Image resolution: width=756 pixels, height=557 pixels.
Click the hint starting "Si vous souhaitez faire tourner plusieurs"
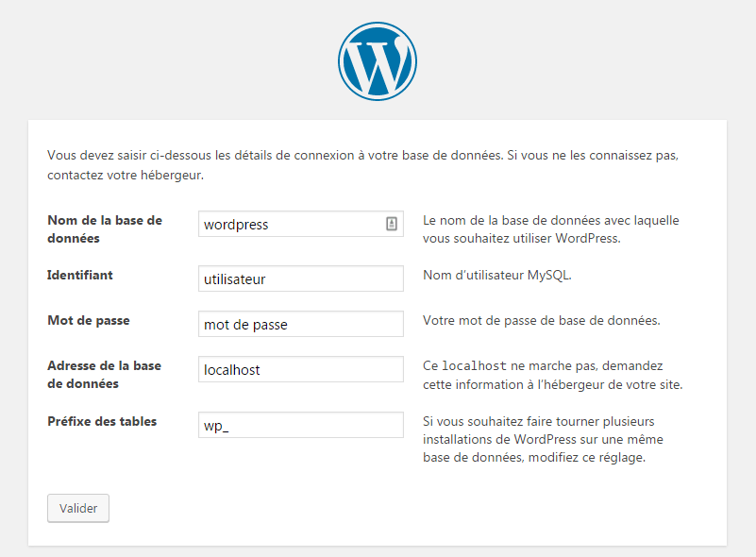click(x=543, y=439)
